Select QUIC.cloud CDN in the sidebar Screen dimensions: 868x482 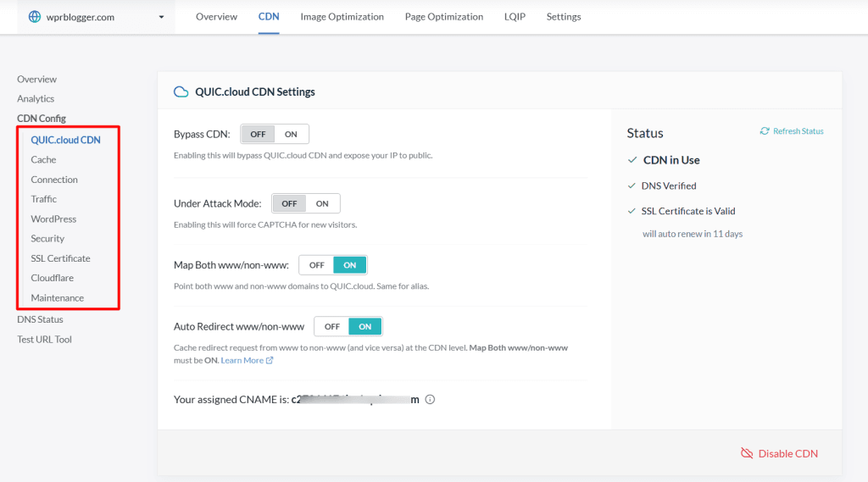tap(65, 140)
